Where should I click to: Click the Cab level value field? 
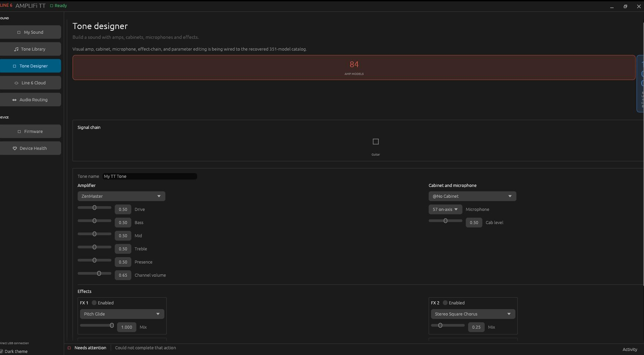[474, 222]
